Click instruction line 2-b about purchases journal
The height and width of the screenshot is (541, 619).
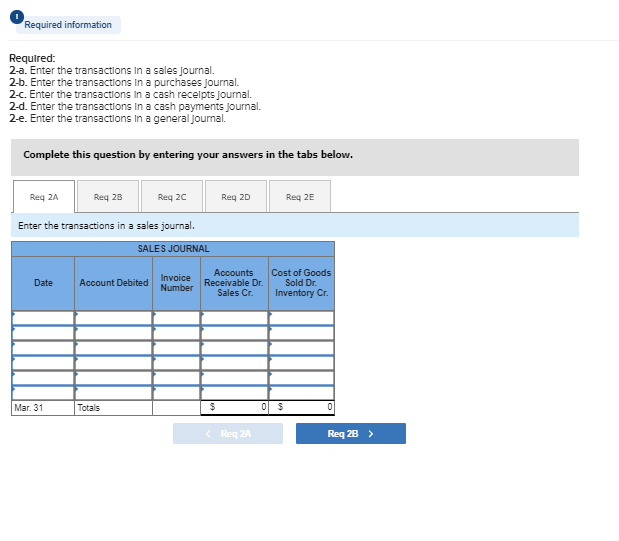click(124, 83)
